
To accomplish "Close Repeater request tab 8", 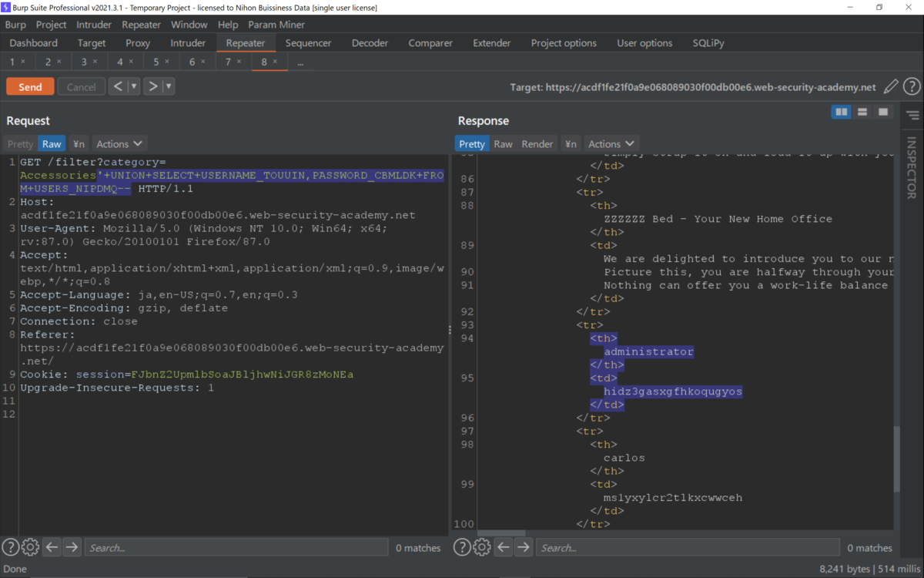I will coord(275,62).
